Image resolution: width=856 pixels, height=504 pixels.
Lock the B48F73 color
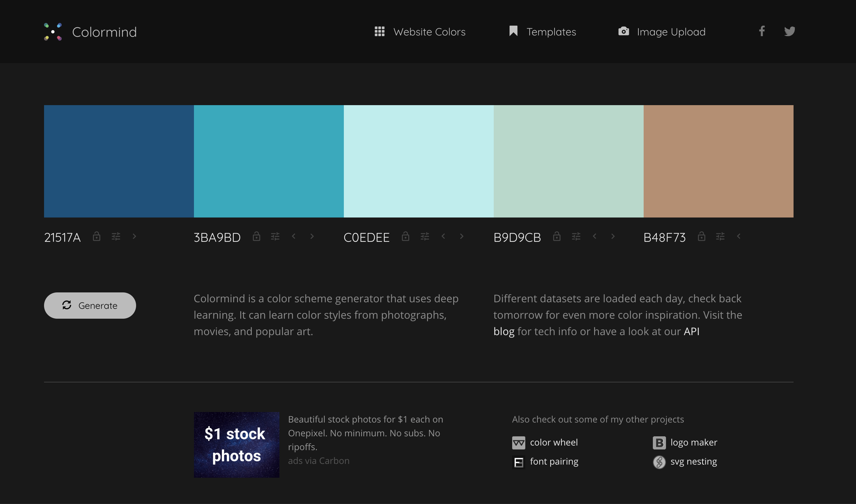coord(702,236)
